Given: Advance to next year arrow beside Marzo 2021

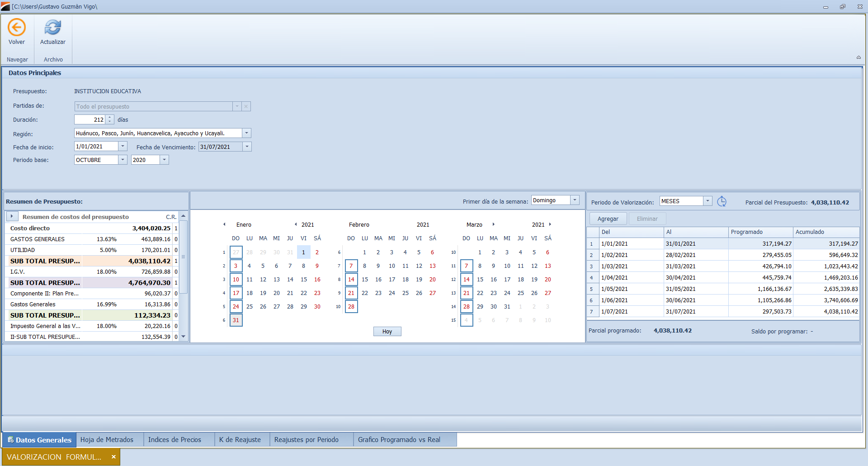Looking at the screenshot, I should [x=550, y=224].
